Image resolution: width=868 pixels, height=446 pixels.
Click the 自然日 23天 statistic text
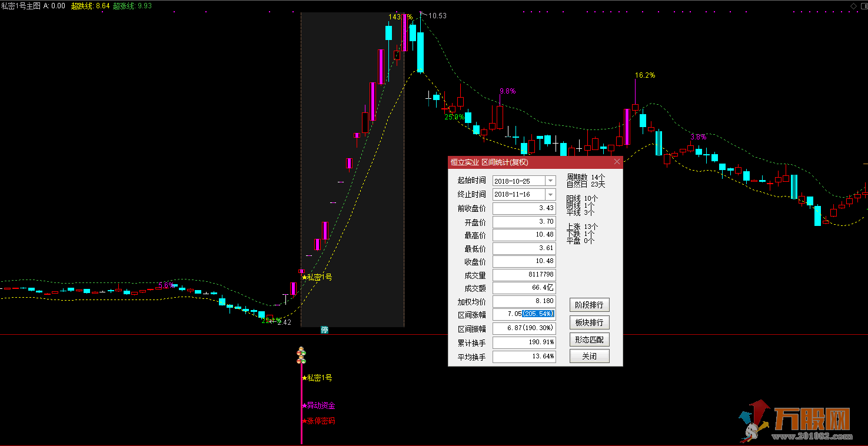[x=586, y=184]
